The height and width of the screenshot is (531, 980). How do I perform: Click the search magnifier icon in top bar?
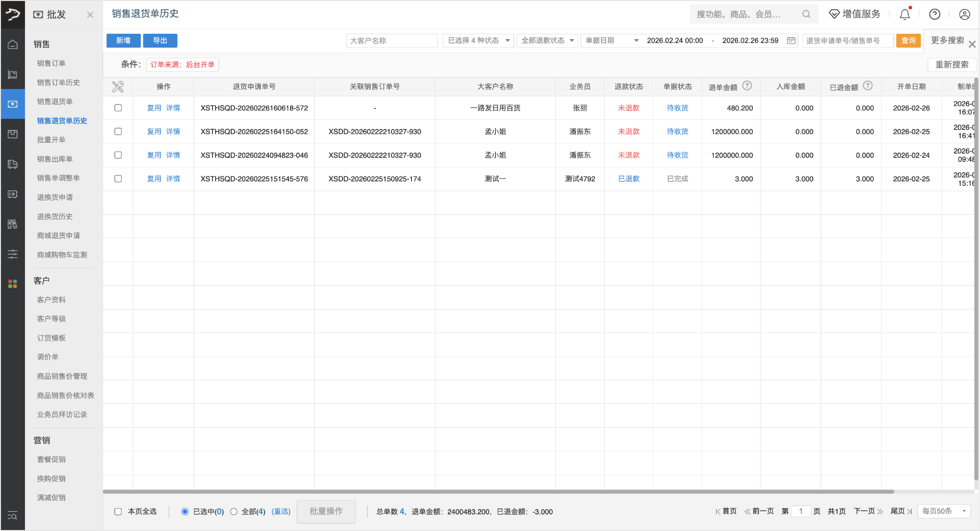point(806,14)
